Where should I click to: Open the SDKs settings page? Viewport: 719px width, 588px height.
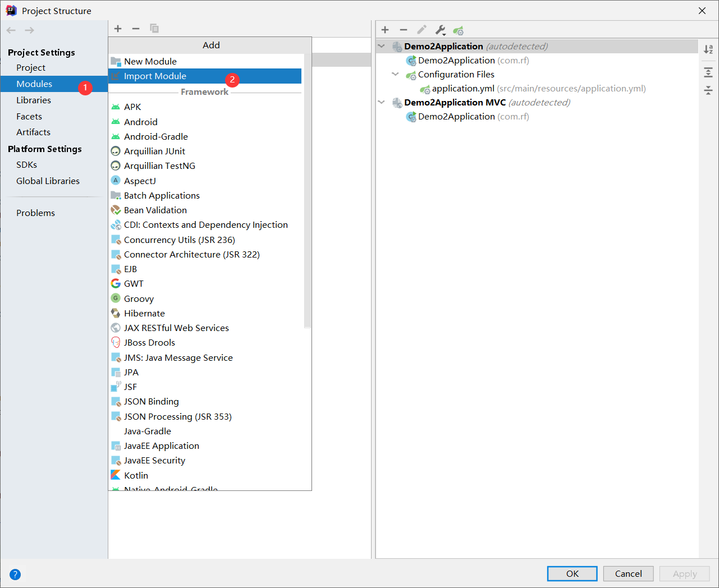[54, 164]
